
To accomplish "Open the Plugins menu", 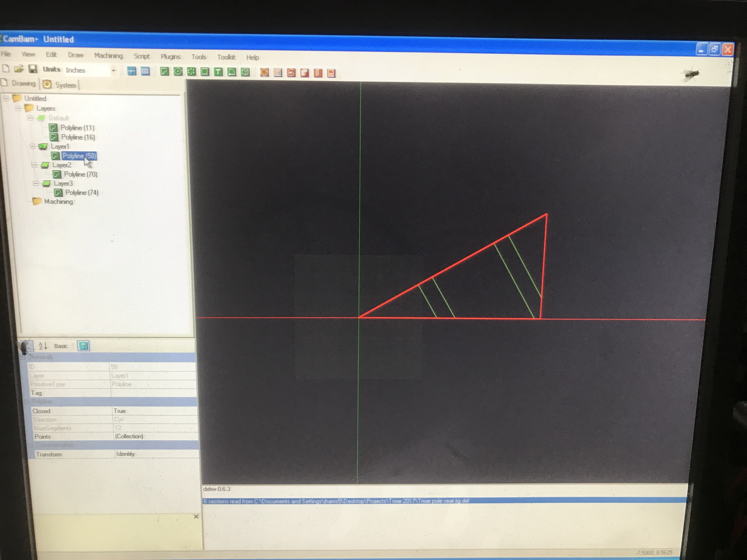I will [x=171, y=57].
